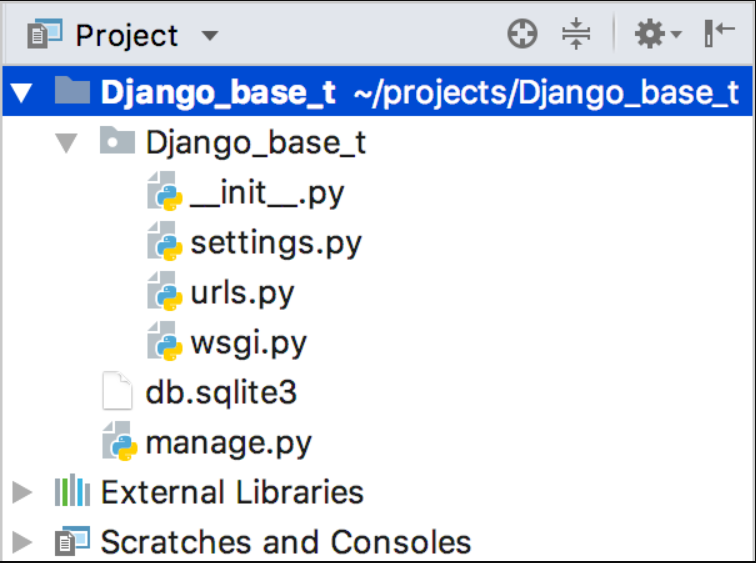Image resolution: width=756 pixels, height=563 pixels.
Task: Click Python icon next to urls.py
Action: tap(165, 291)
